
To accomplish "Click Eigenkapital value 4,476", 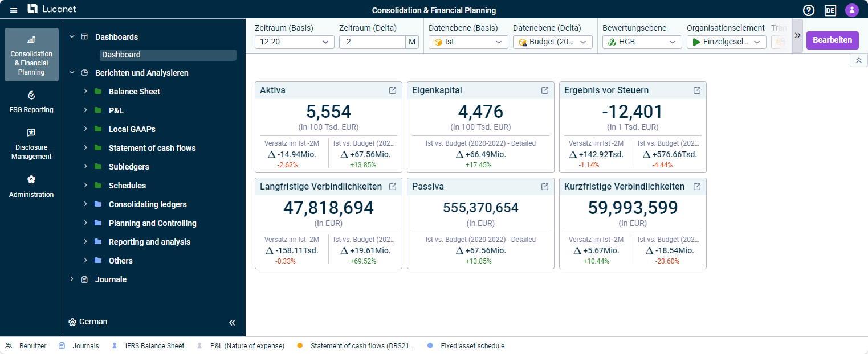I will (x=481, y=111).
